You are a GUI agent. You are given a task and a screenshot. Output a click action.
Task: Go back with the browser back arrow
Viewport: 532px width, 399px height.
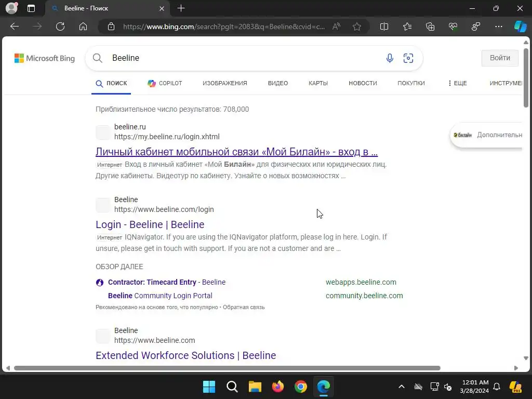click(x=15, y=26)
